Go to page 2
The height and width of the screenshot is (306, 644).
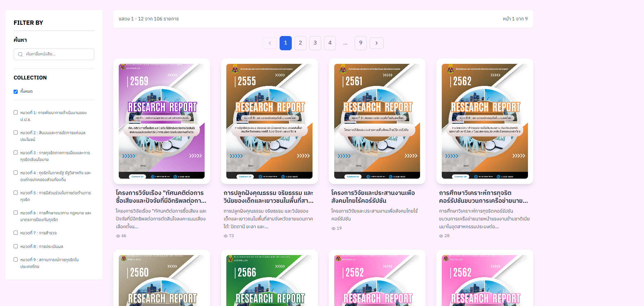click(x=300, y=43)
